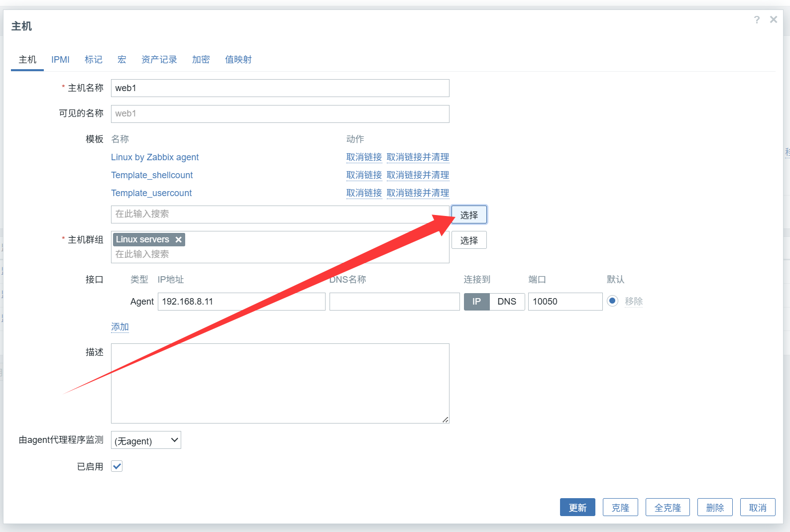Open the help question mark icon
Screen dimensions: 790x532
(x=757, y=20)
